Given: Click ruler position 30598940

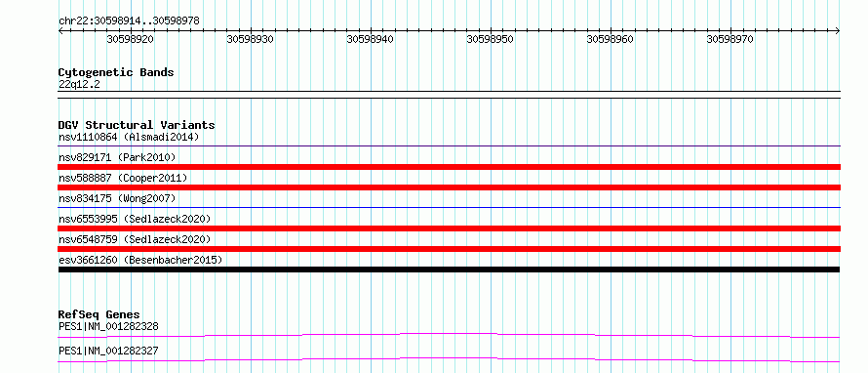Looking at the screenshot, I should 371,39.
